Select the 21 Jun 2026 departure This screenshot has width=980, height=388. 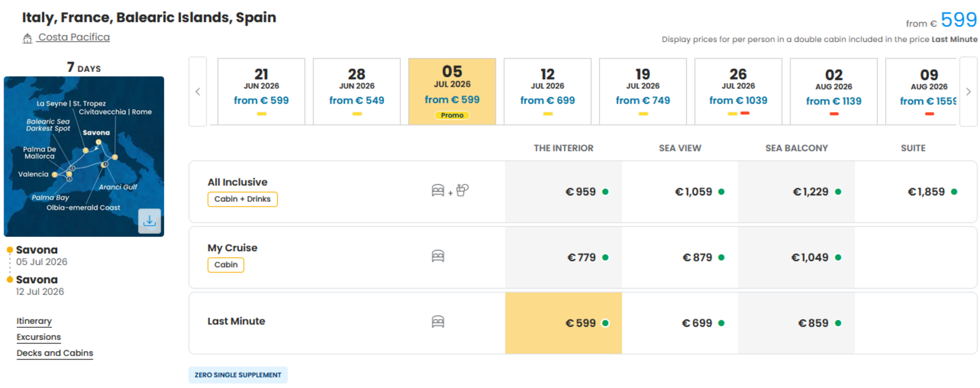coord(261,92)
